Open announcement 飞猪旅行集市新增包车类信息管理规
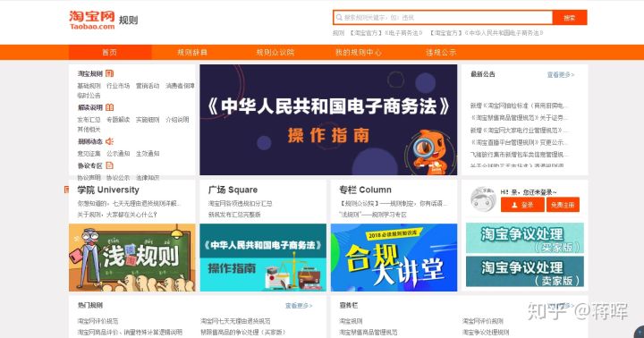 point(519,155)
